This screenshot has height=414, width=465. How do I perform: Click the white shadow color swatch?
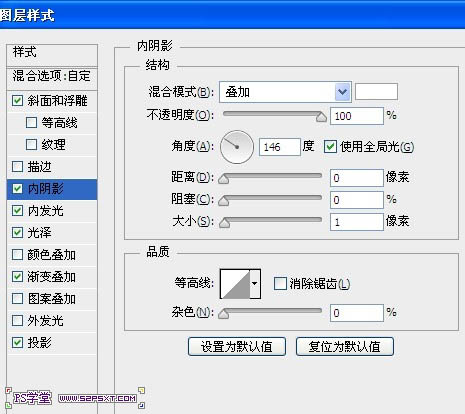(376, 92)
